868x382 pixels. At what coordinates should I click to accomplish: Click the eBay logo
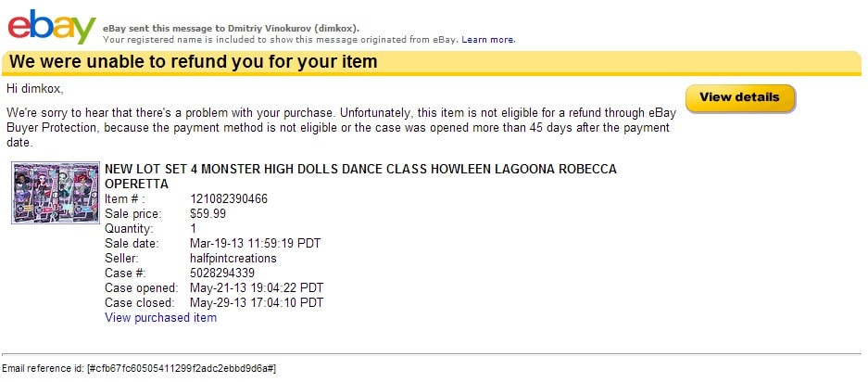click(x=51, y=26)
